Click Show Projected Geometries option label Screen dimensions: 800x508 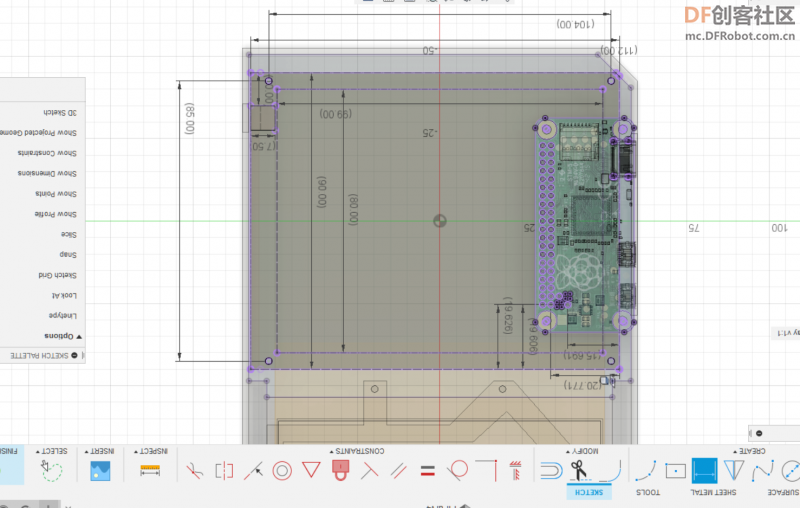(39, 133)
